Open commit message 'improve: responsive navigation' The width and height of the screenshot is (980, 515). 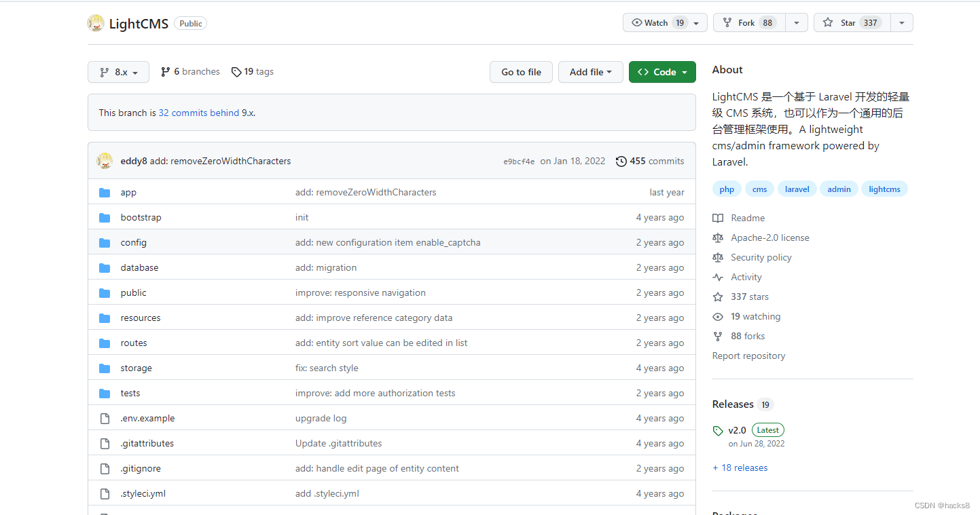tap(361, 292)
